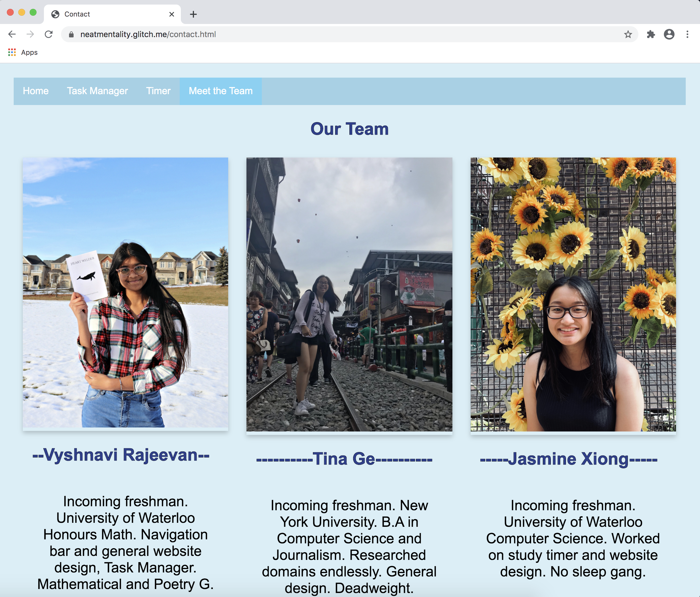This screenshot has height=597, width=700.
Task: Bookmark this page with the star icon
Action: [x=628, y=34]
